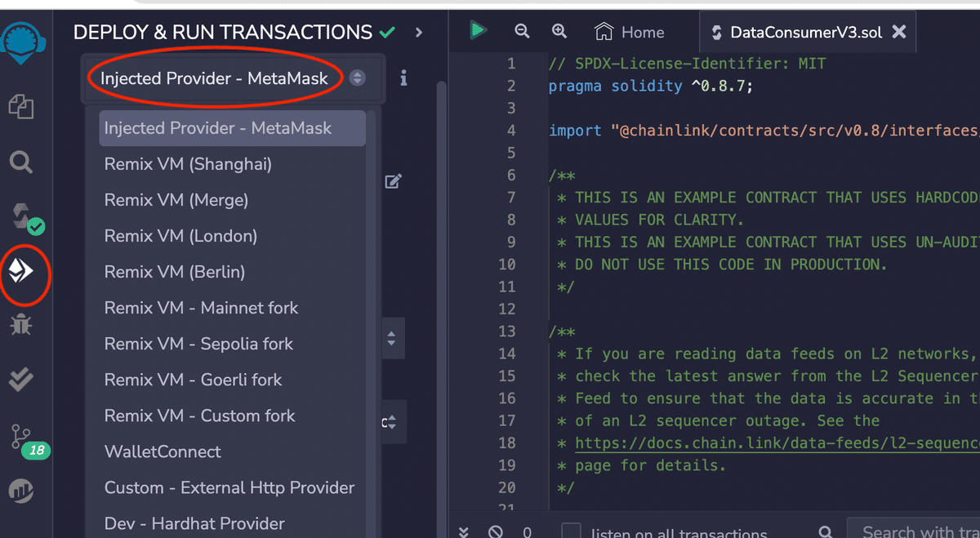The height and width of the screenshot is (538, 980).
Task: Open the Search in files sidebar icon
Action: [20, 162]
